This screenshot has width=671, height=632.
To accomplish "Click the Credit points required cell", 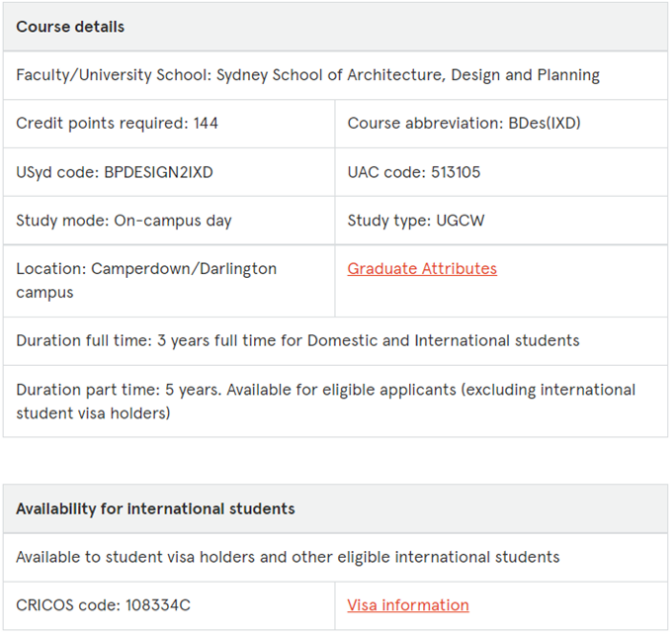I will 117,124.
